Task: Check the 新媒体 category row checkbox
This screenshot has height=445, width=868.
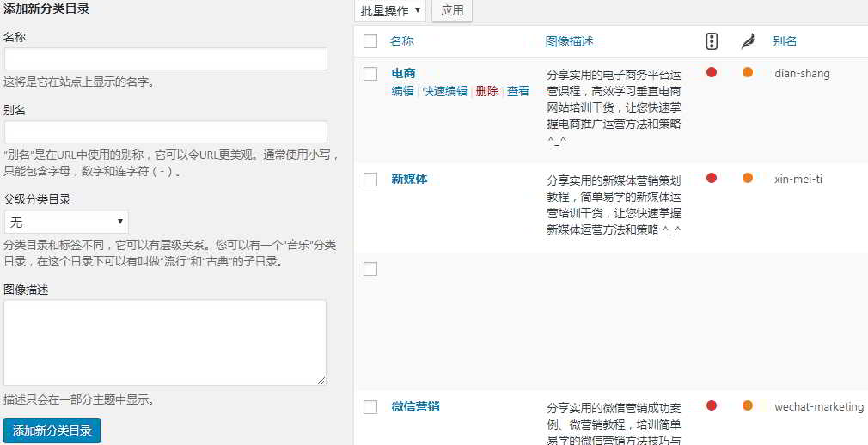Action: [x=370, y=180]
